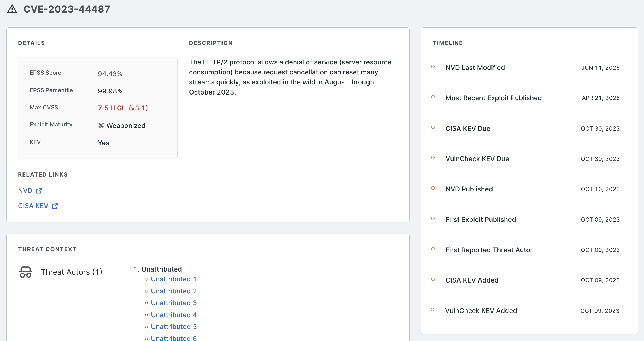This screenshot has height=341, width=644.
Task: Click the RELATED LINKS heading
Action: [x=43, y=174]
